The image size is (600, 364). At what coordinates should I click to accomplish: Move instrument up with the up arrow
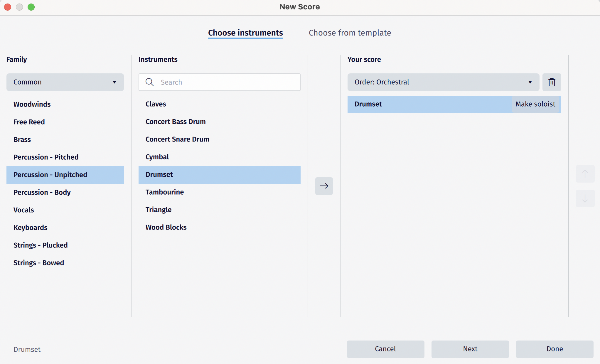click(x=585, y=173)
